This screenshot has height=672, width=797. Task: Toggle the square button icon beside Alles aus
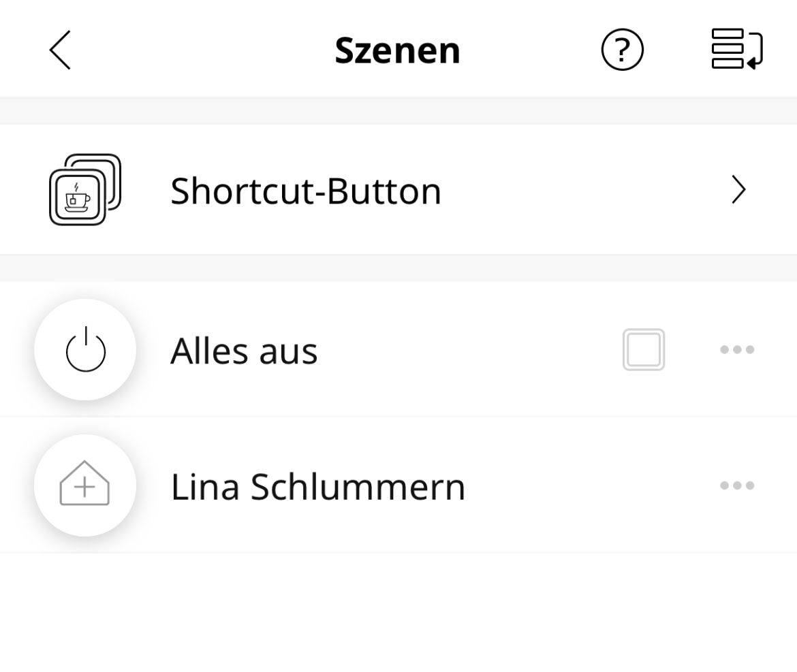pyautogui.click(x=643, y=350)
